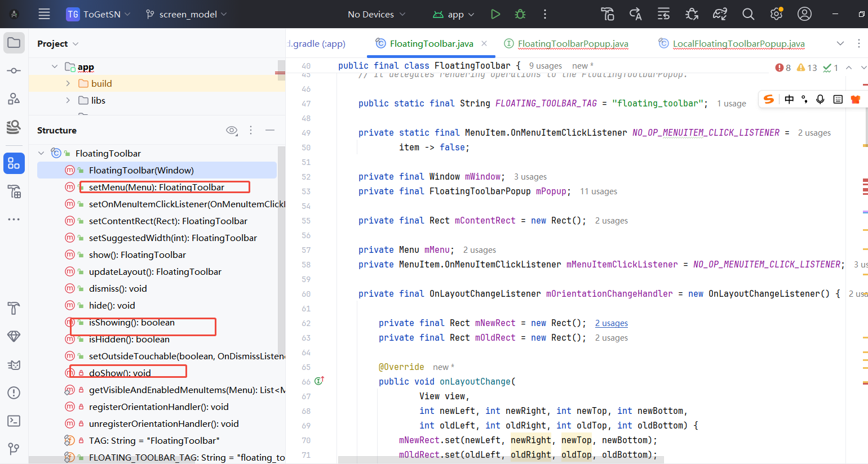Open the app run configuration dropdown
The height and width of the screenshot is (464, 868).
click(454, 14)
